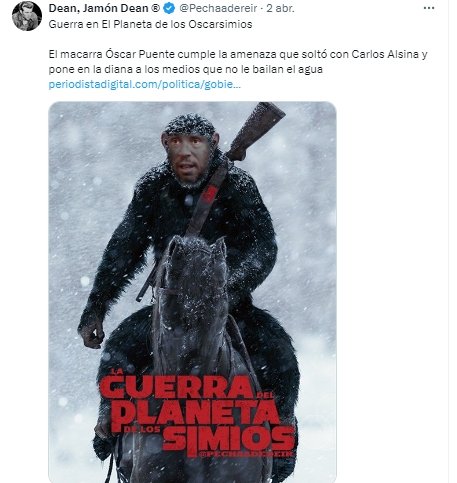This screenshot has height=483, width=457.
Task: Click the blue verified badge icon
Action: pyautogui.click(x=169, y=9)
